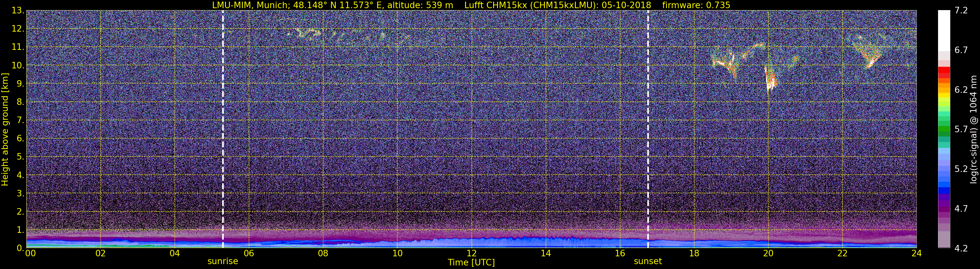
Task: Click the height tick label '11.'
Action: coord(18,47)
